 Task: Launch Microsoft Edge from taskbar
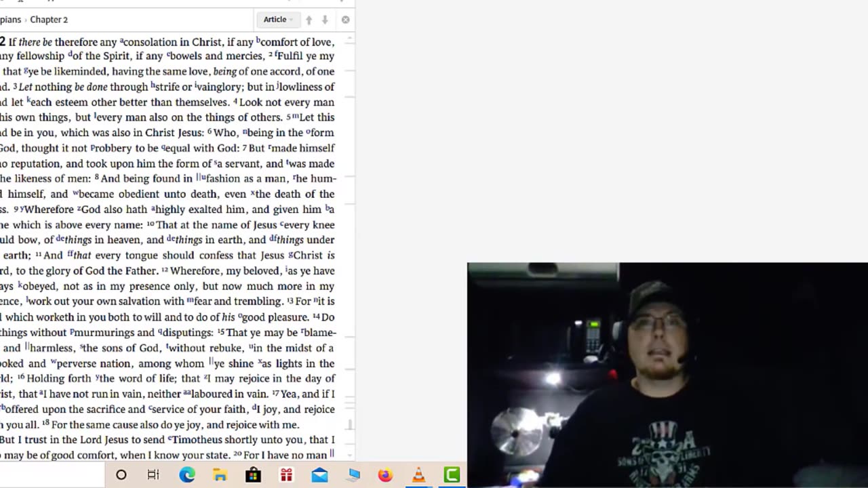tap(186, 475)
